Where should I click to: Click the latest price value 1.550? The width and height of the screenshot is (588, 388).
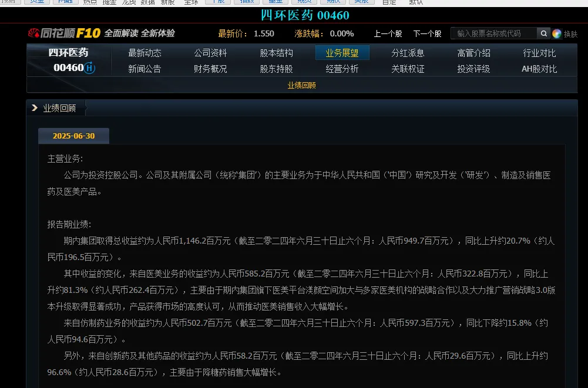click(264, 33)
